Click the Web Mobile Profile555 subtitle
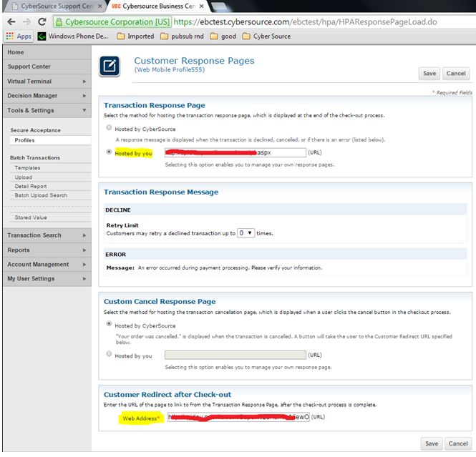The height and width of the screenshot is (457, 476). (170, 70)
